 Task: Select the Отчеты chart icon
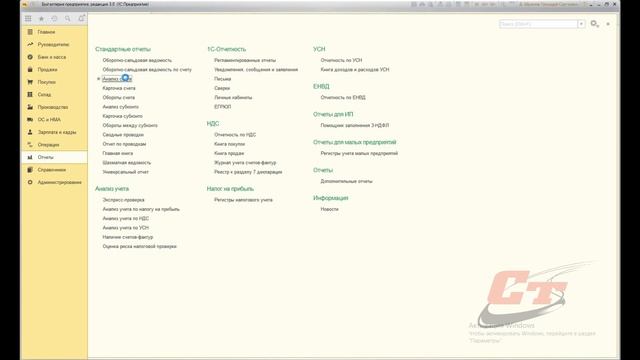point(30,157)
